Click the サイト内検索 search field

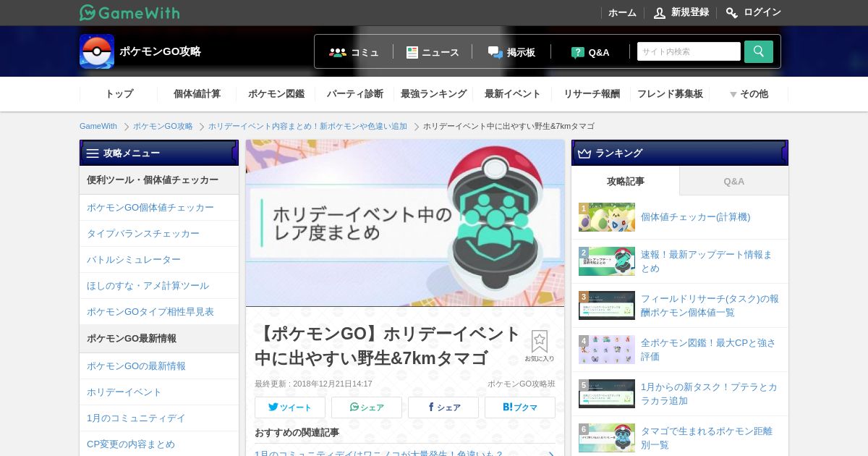point(689,51)
